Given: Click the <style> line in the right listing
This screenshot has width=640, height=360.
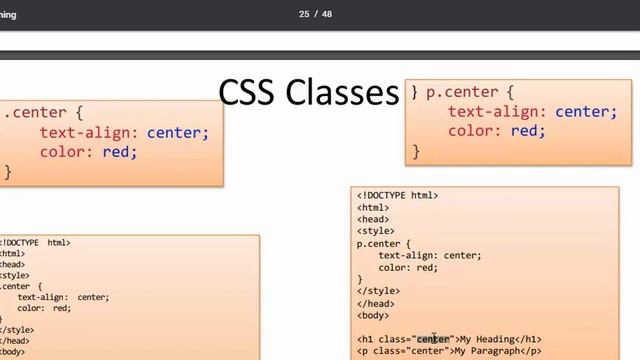Looking at the screenshot, I should [x=376, y=231].
